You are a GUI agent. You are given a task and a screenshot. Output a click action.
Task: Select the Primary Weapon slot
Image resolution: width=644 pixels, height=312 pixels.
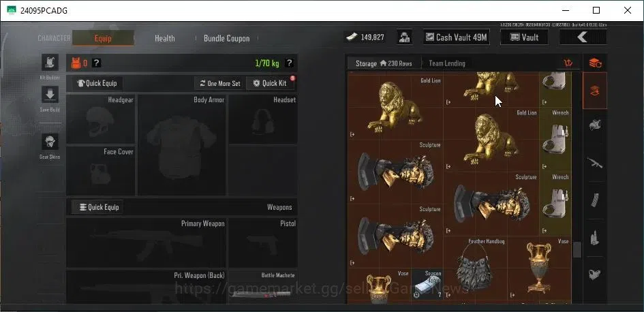coord(147,243)
